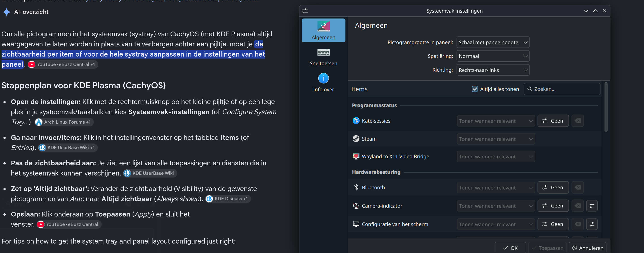644x253 pixels.
Task: Clear the shortcut for Configuratie van het scherm
Action: click(x=577, y=224)
